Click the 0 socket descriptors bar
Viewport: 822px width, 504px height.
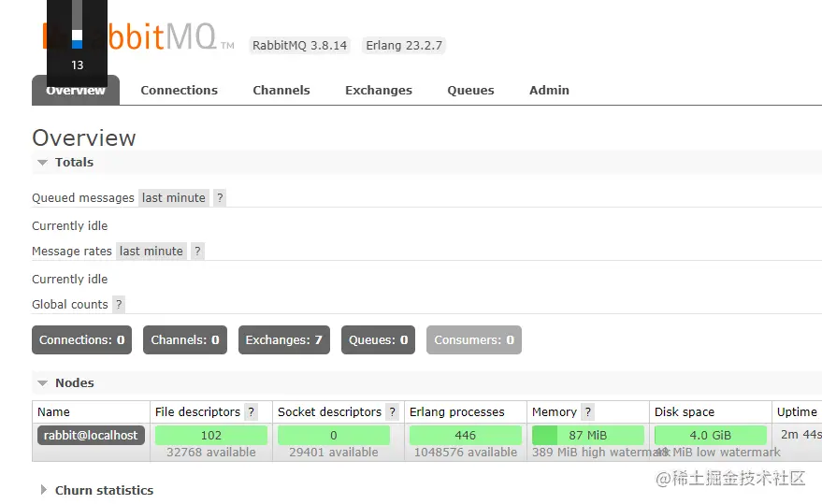pos(334,436)
